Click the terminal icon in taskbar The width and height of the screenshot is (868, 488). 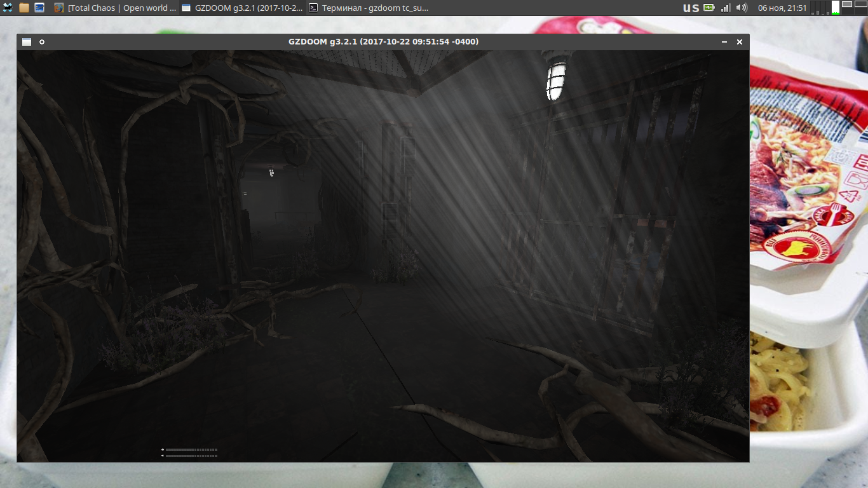pyautogui.click(x=313, y=8)
